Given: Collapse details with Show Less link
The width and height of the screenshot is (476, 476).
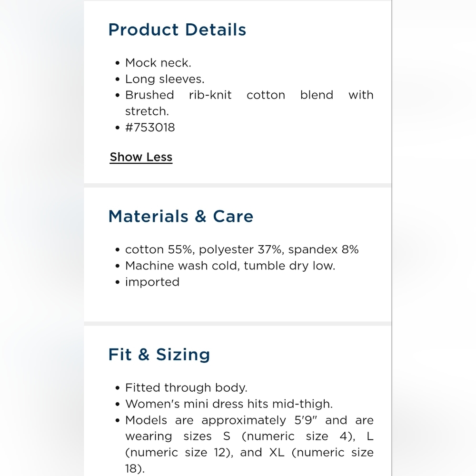Looking at the screenshot, I should coord(141,157).
